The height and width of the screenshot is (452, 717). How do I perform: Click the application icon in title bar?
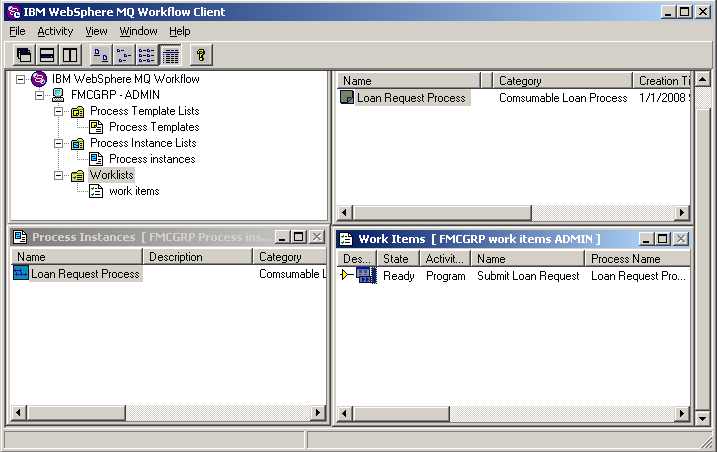pos(14,12)
